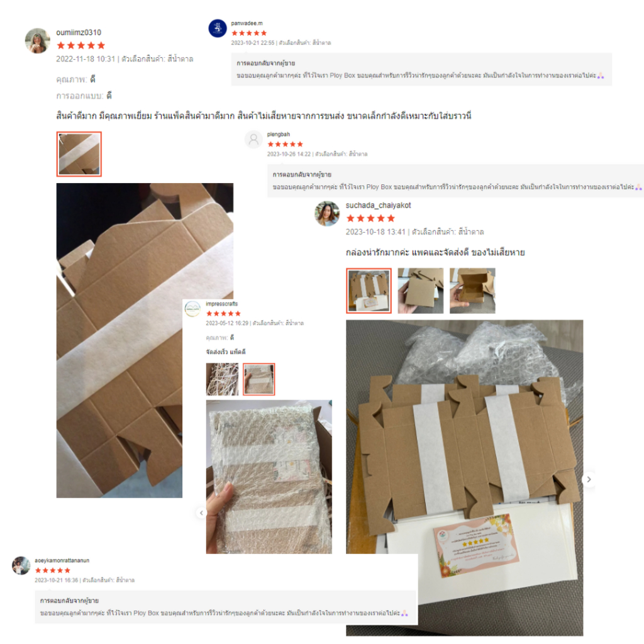Click the large photo of flat kraft boxes
Viewport: 644px width, 644px height.
[x=465, y=478]
